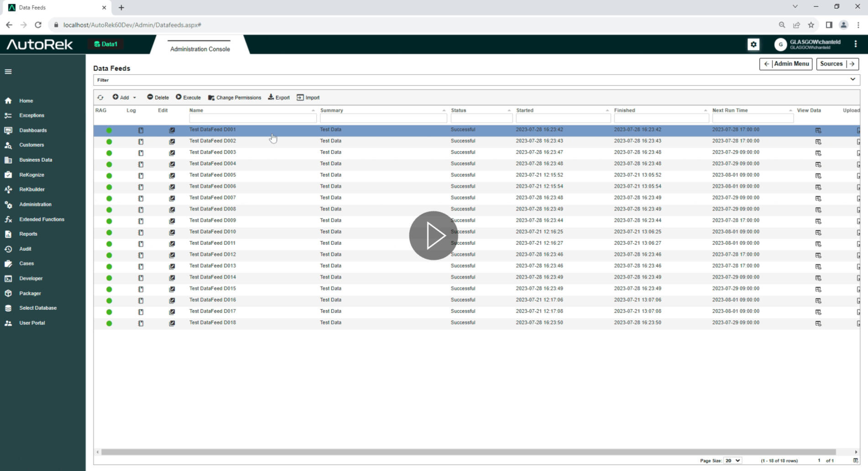868x471 pixels.
Task: Toggle the hamburger sidebar menu
Action: point(8,72)
